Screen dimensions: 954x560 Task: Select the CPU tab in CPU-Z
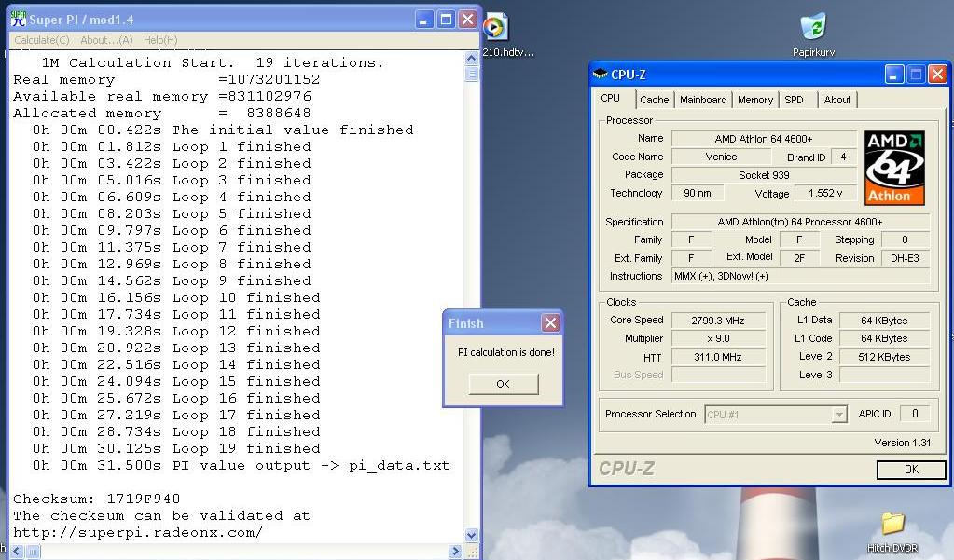[x=610, y=99]
